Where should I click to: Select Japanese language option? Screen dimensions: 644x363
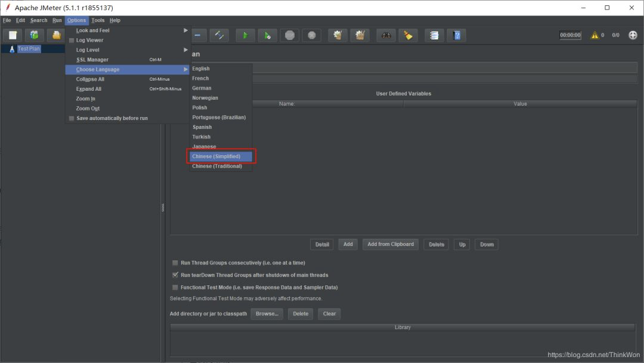tap(221, 147)
